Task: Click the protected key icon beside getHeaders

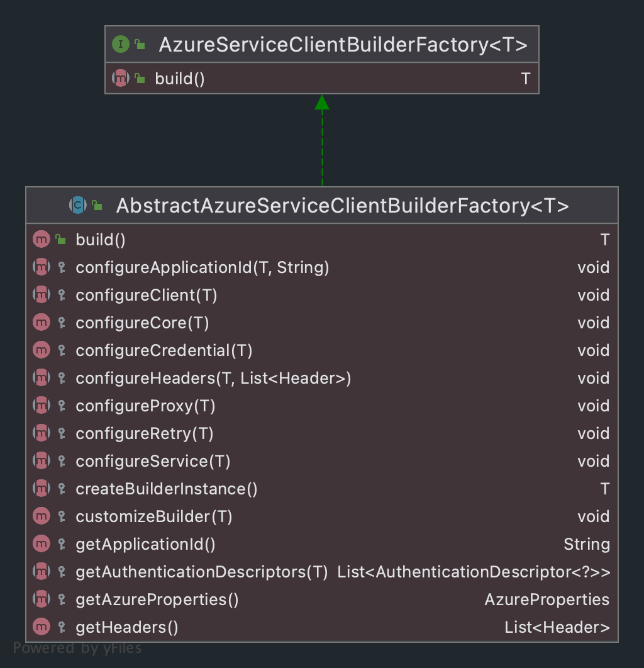Action: pos(62,628)
